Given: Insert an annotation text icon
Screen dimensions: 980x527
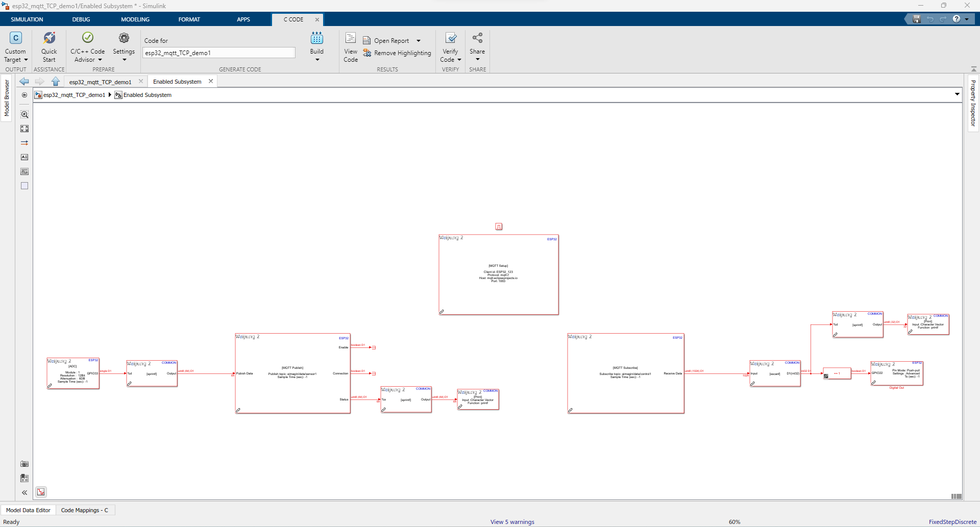Looking at the screenshot, I should [x=24, y=157].
